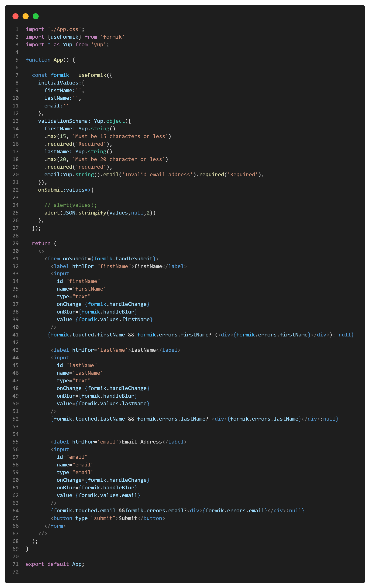Click the htmlFor='lastName' label line
The height and width of the screenshot is (588, 370).
click(116, 350)
